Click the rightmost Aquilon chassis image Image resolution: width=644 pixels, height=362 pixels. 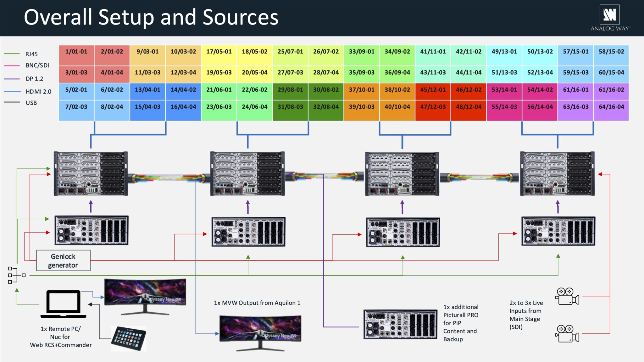pos(558,174)
